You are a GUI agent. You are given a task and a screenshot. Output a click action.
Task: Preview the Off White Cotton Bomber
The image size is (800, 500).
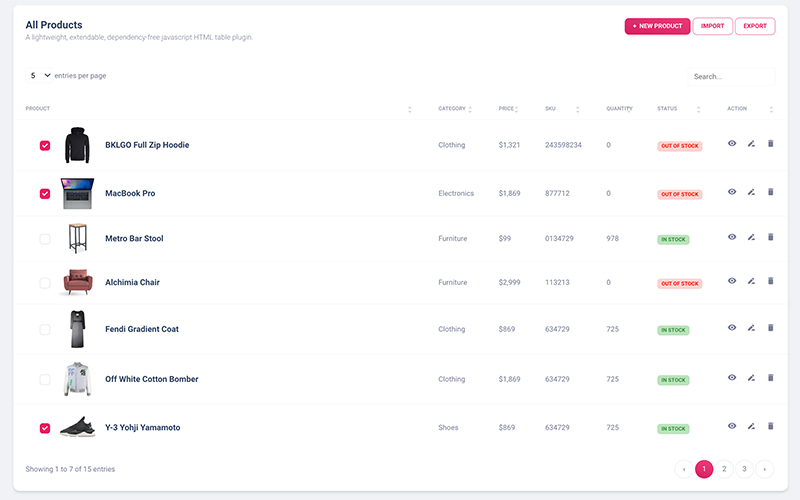click(732, 378)
